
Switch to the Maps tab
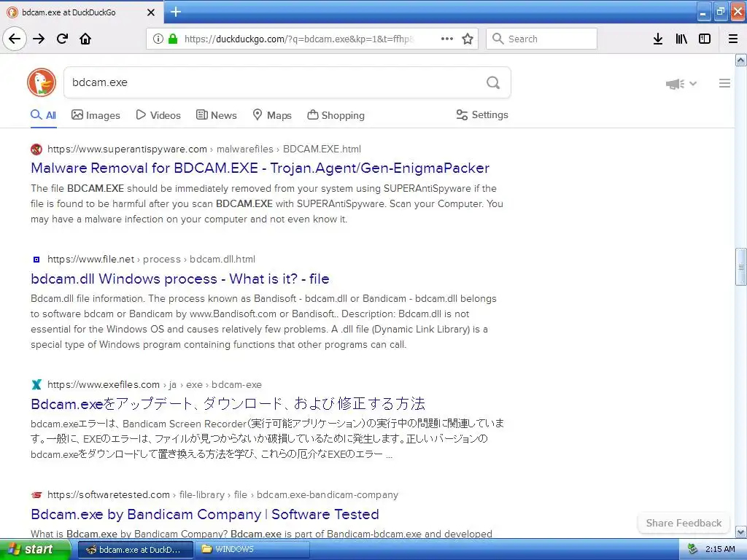pos(272,115)
